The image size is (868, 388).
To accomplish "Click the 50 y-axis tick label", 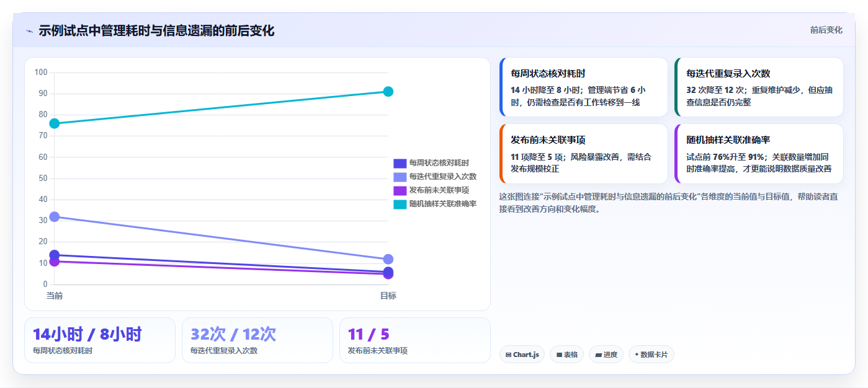I will (43, 179).
